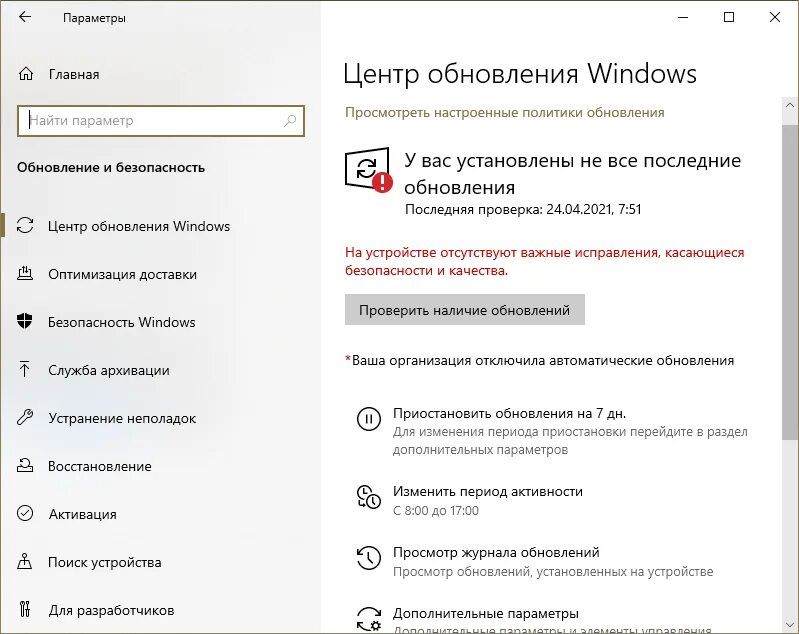799x634 pixels.
Task: Click the Обновление и безопасность heading
Action: click(111, 167)
